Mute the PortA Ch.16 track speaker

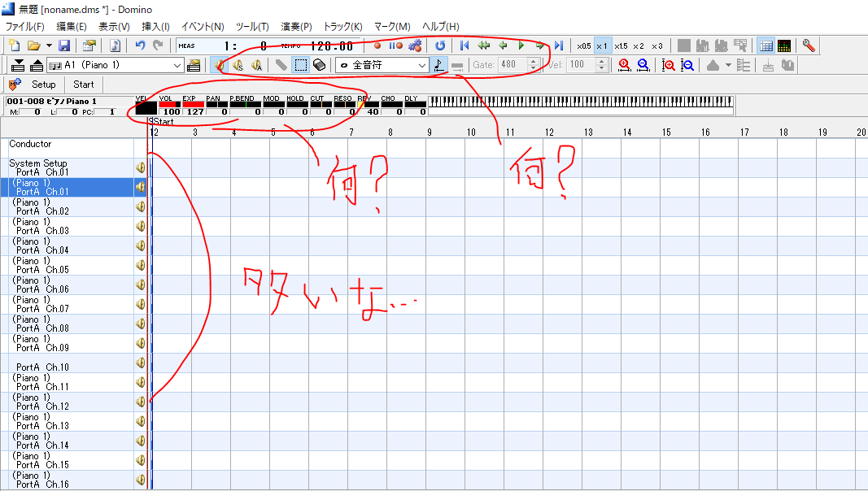click(x=141, y=480)
